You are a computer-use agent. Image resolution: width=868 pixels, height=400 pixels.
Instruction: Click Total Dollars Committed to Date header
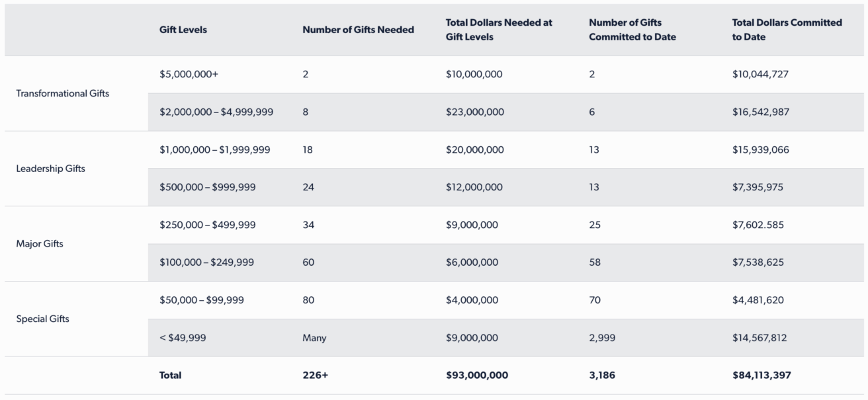point(787,30)
